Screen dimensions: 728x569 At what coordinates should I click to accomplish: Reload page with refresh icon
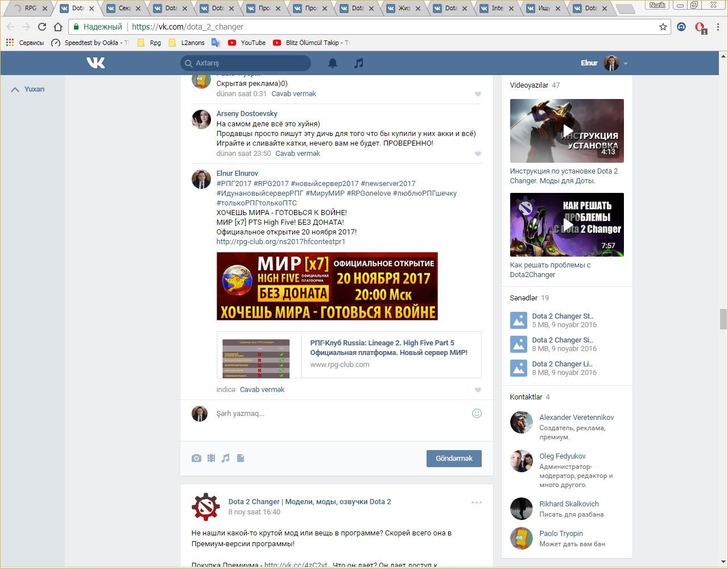pos(42,27)
